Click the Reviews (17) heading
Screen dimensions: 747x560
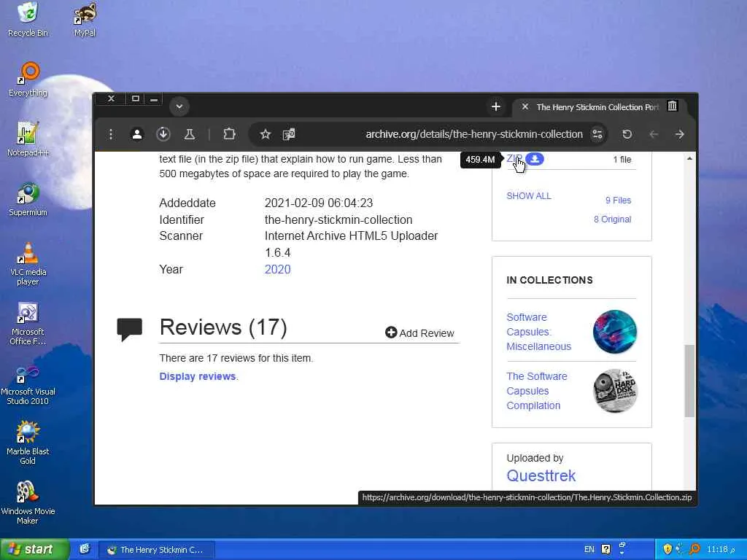click(x=223, y=327)
